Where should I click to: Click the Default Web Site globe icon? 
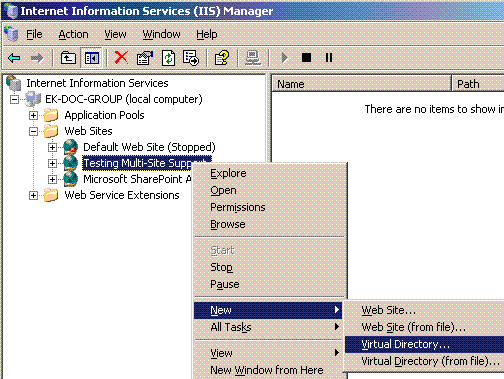71,147
